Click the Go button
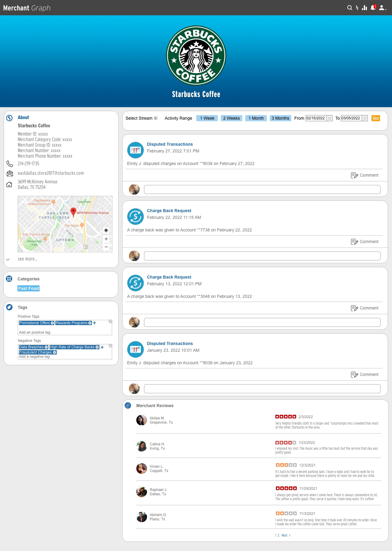 (x=376, y=118)
